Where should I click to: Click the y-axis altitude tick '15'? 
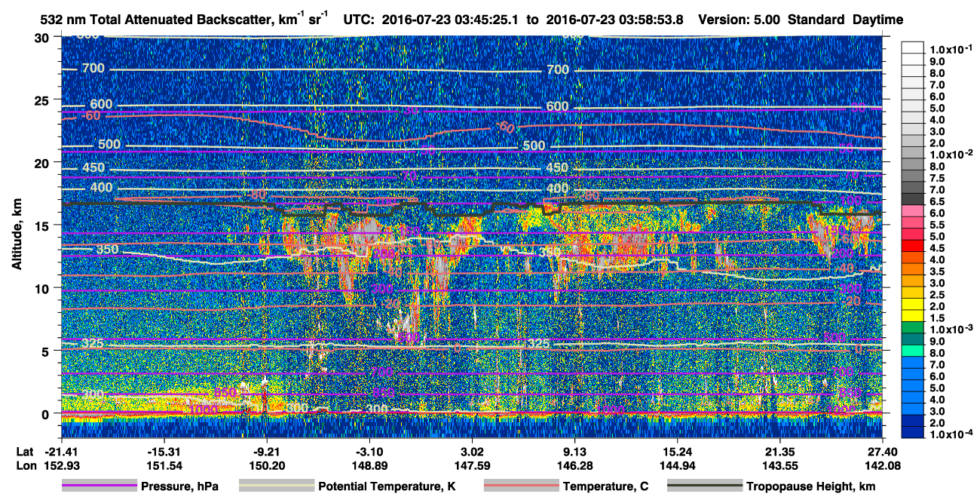point(44,225)
